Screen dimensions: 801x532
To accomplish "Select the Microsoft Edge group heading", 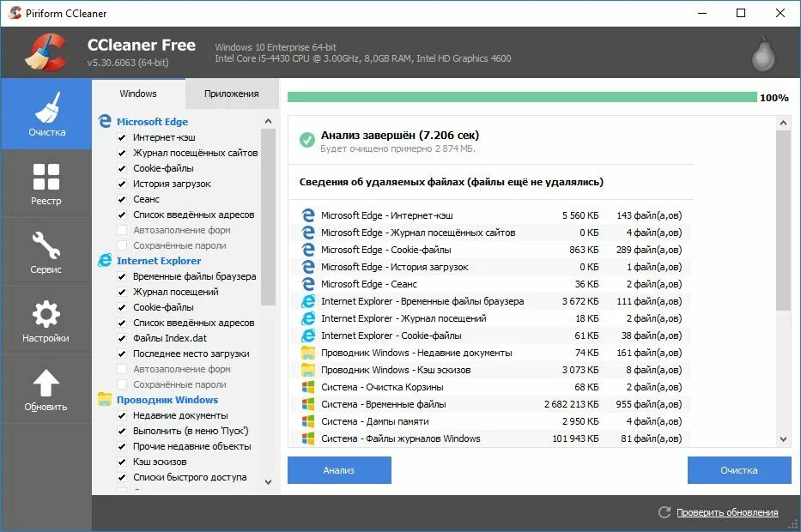I will pos(152,122).
